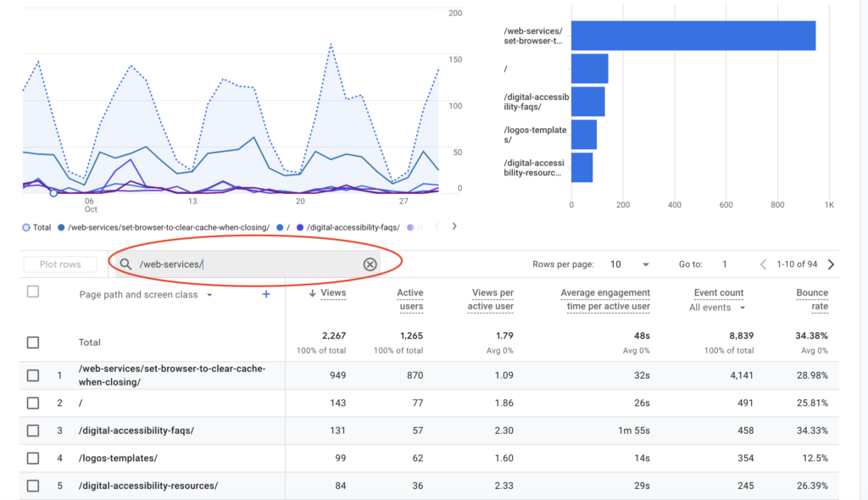Click the plus icon to add a secondary dimension

265,293
